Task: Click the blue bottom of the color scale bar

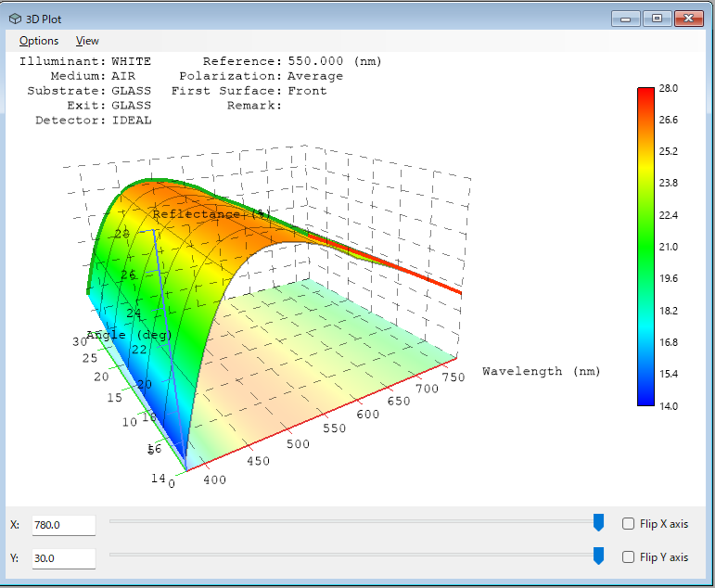Action: pyautogui.click(x=645, y=399)
